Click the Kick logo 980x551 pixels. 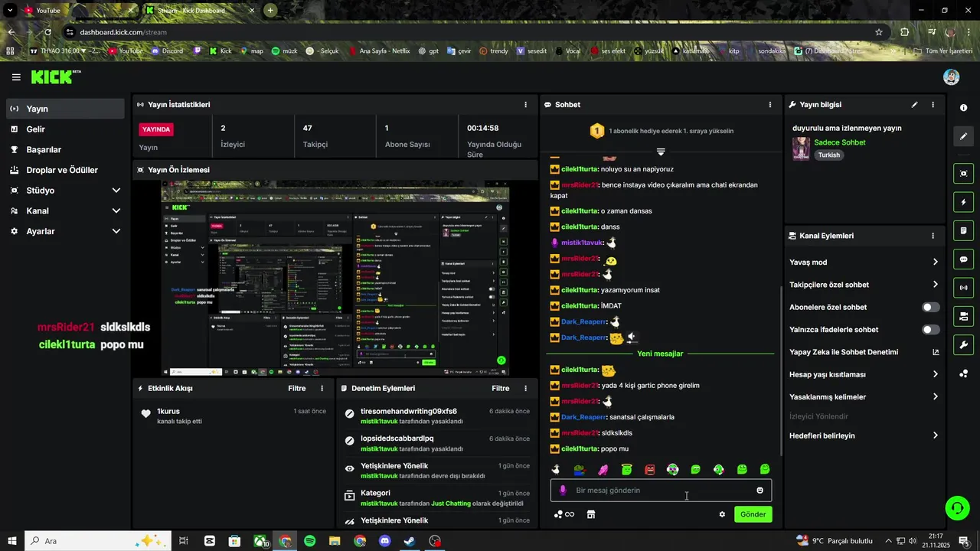coord(55,77)
